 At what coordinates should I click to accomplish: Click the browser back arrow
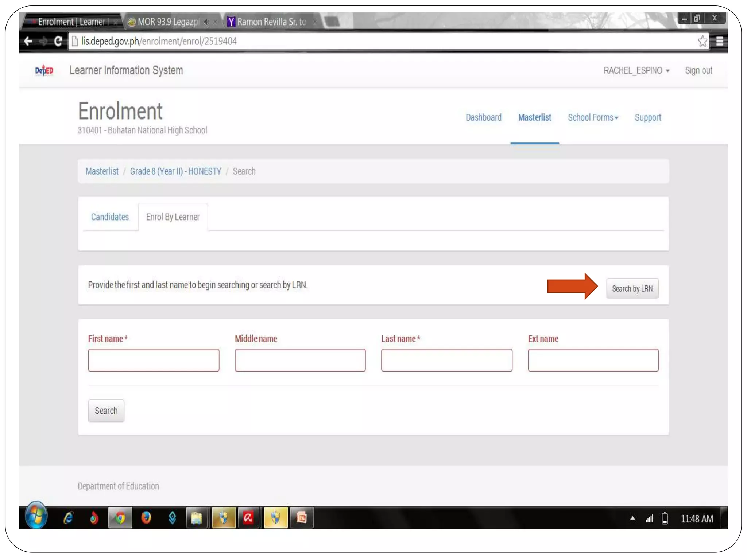28,41
